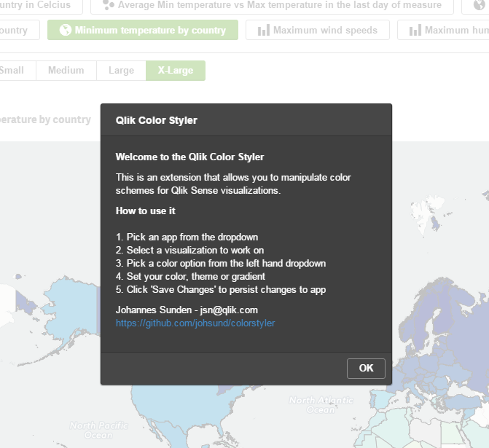489x448 pixels.
Task: Switch size to Small
Action: coord(17,71)
